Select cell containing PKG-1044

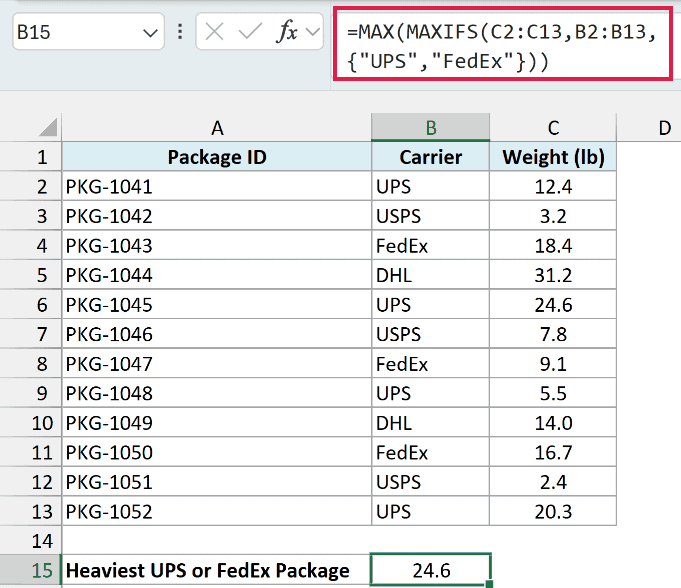(x=217, y=275)
